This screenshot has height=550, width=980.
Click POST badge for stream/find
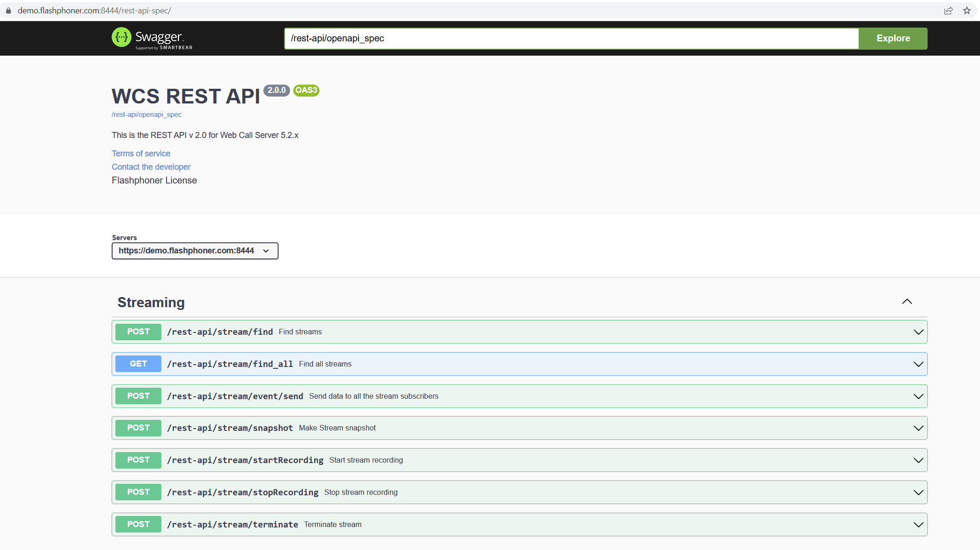click(138, 332)
